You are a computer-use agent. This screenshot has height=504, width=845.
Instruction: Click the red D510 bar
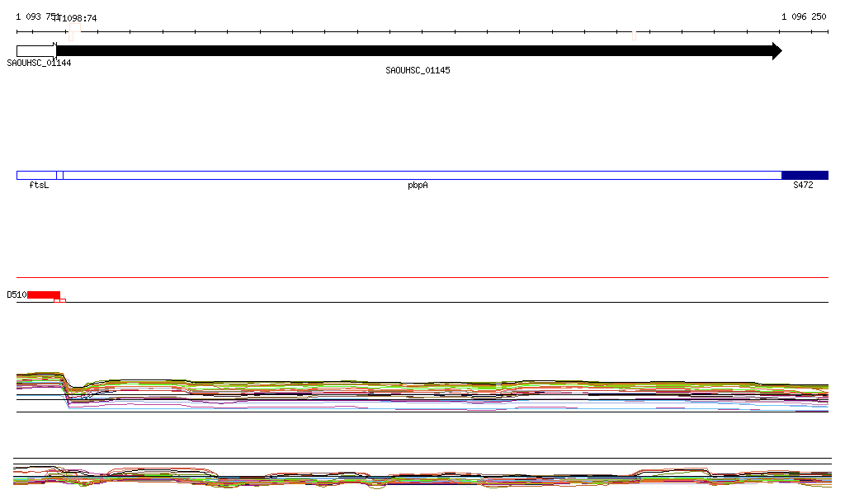tap(44, 294)
